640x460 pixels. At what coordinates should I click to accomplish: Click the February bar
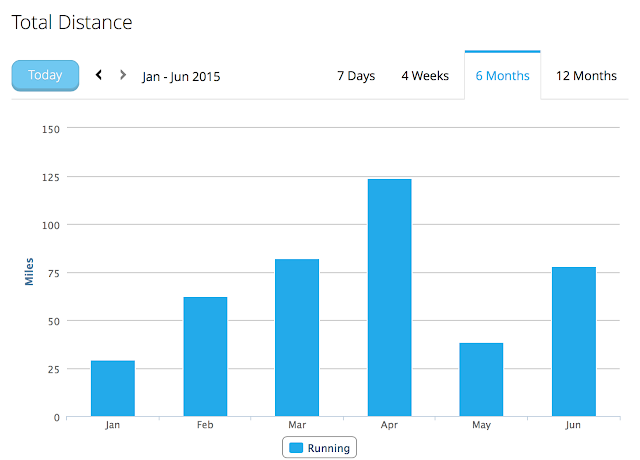point(205,357)
